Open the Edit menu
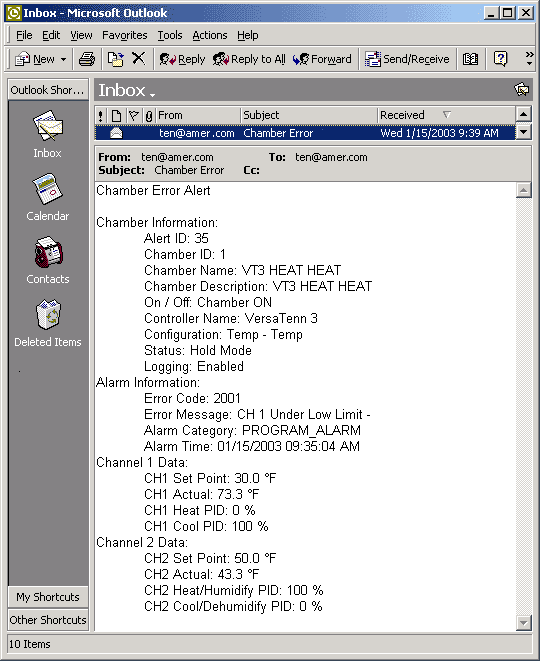 click(x=51, y=35)
